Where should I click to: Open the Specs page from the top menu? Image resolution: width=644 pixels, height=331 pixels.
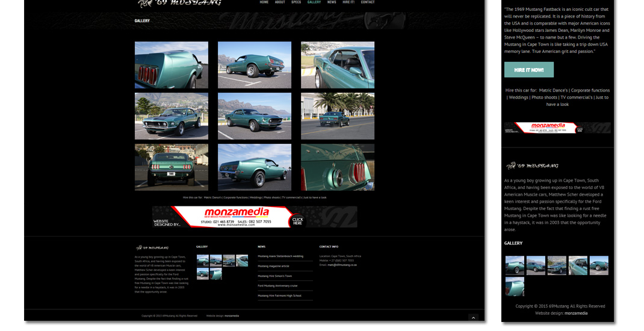[x=296, y=2]
